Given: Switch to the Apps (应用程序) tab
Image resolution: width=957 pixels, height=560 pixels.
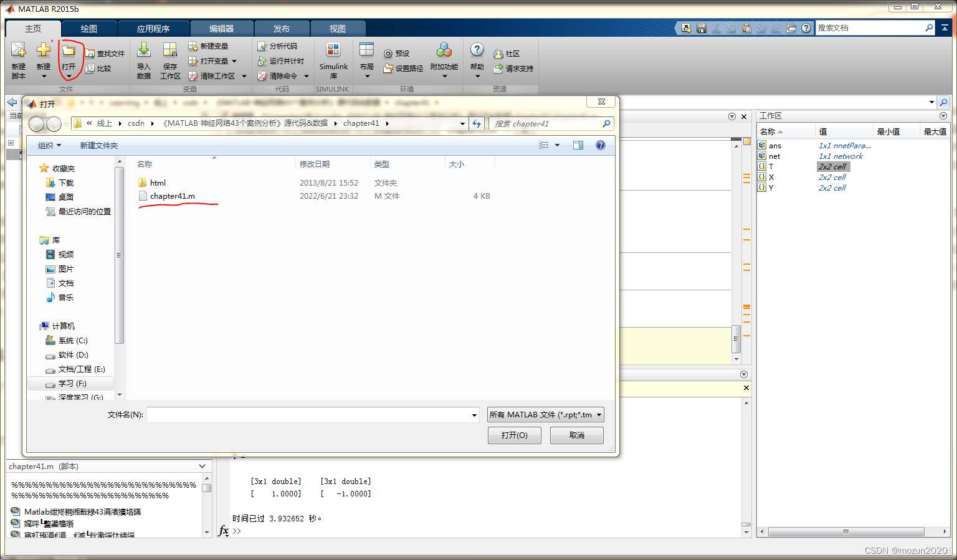Looking at the screenshot, I should [x=153, y=29].
